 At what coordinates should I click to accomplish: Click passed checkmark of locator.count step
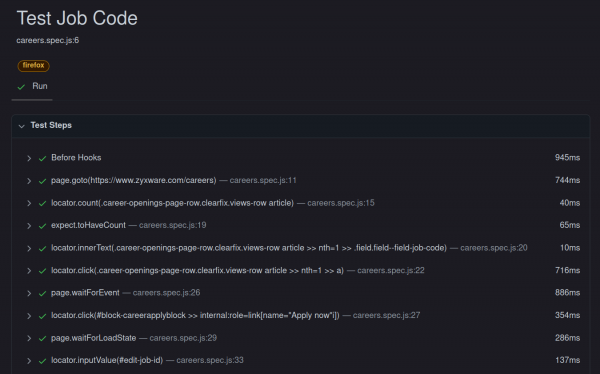coord(42,203)
